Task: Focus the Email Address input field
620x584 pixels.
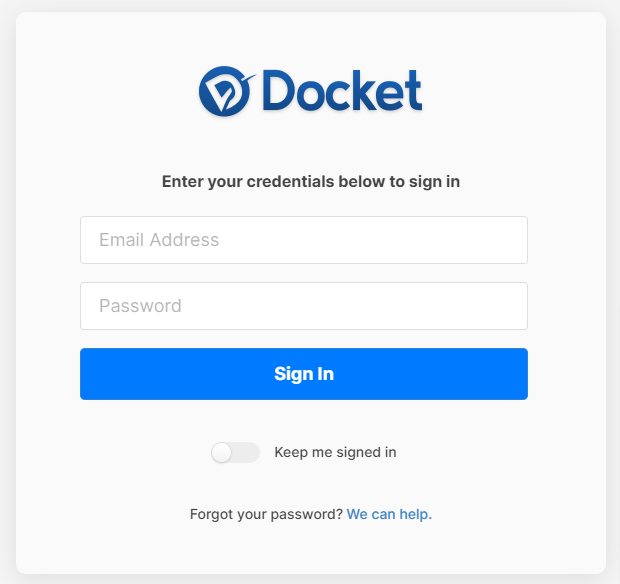Action: (x=304, y=240)
